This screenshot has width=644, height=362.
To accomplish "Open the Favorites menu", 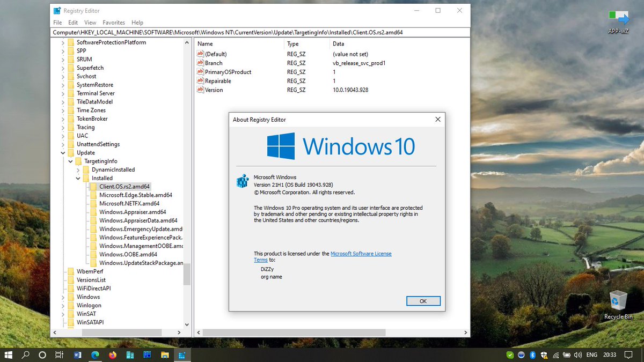I will pyautogui.click(x=114, y=23).
